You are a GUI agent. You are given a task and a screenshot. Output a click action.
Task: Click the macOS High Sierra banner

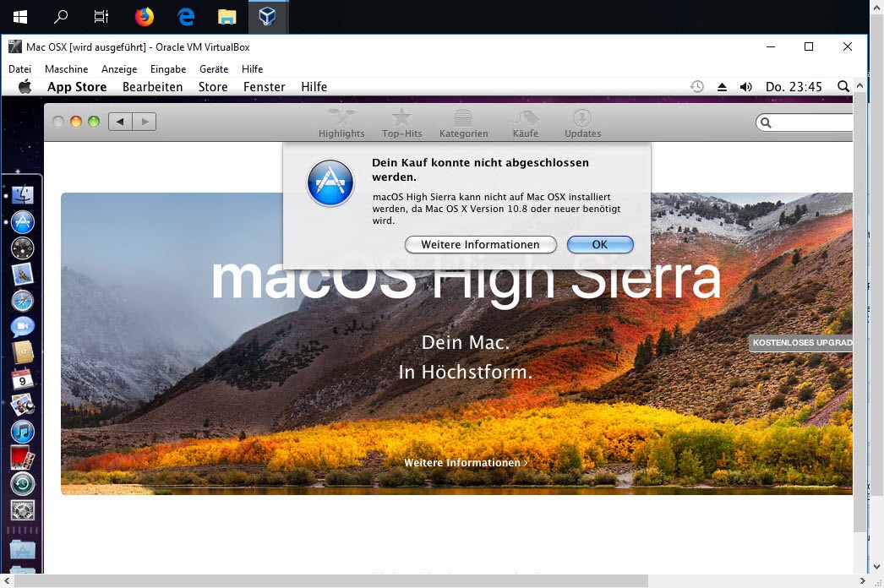pyautogui.click(x=456, y=344)
